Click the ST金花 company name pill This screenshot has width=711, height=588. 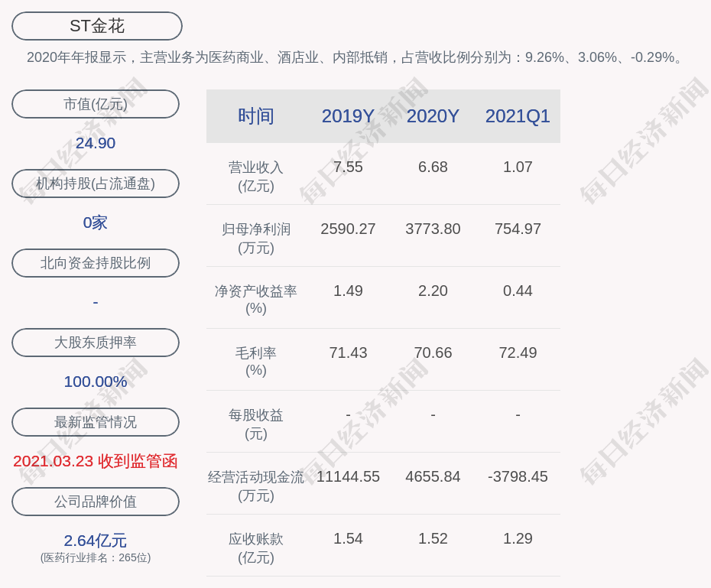click(97, 26)
